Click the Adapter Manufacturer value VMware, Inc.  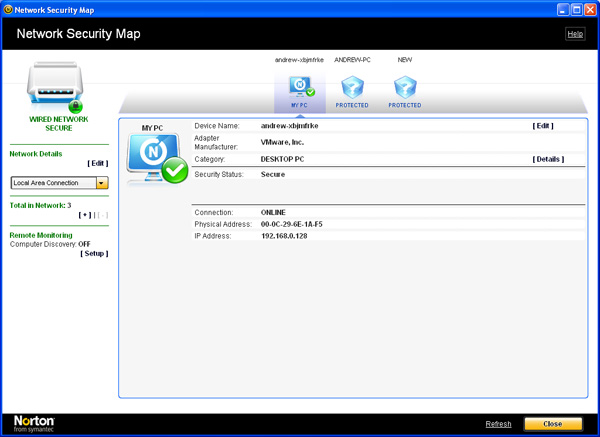282,142
